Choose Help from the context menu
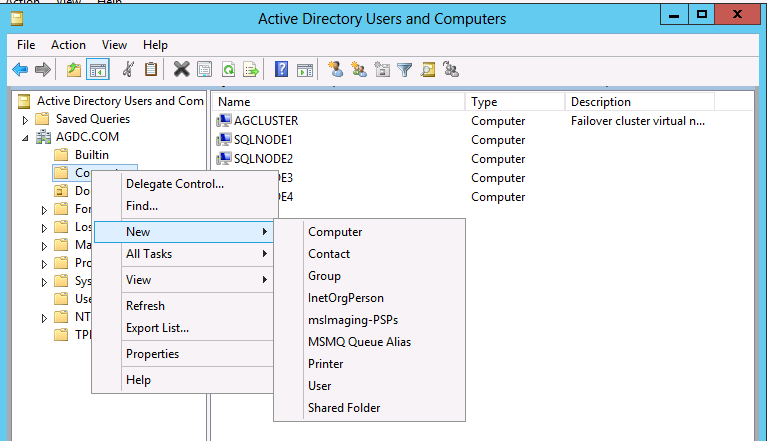This screenshot has height=441, width=767. click(183, 380)
